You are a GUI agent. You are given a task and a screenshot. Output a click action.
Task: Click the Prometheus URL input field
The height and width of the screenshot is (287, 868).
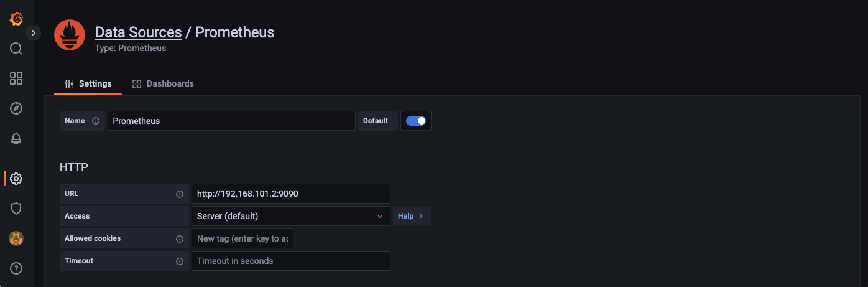290,194
